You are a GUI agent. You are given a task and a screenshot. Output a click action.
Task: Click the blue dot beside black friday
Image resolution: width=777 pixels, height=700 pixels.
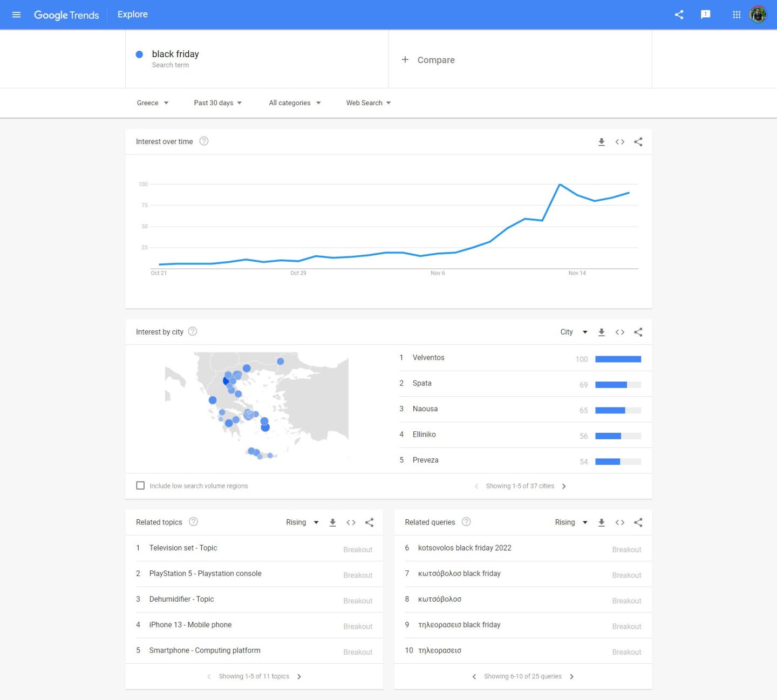point(139,55)
